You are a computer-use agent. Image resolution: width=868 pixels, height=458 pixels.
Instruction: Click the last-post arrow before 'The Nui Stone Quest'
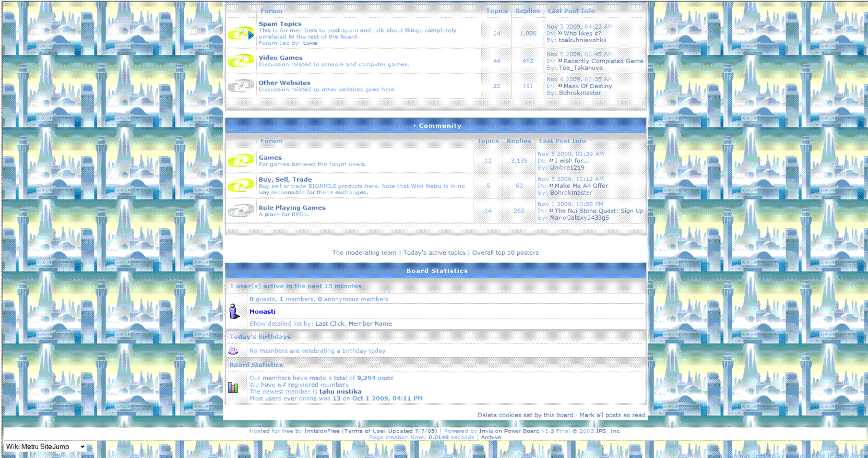click(x=551, y=211)
